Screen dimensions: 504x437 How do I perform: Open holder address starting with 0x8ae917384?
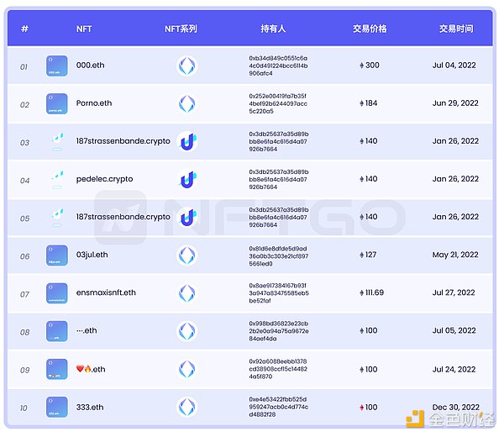[278, 293]
